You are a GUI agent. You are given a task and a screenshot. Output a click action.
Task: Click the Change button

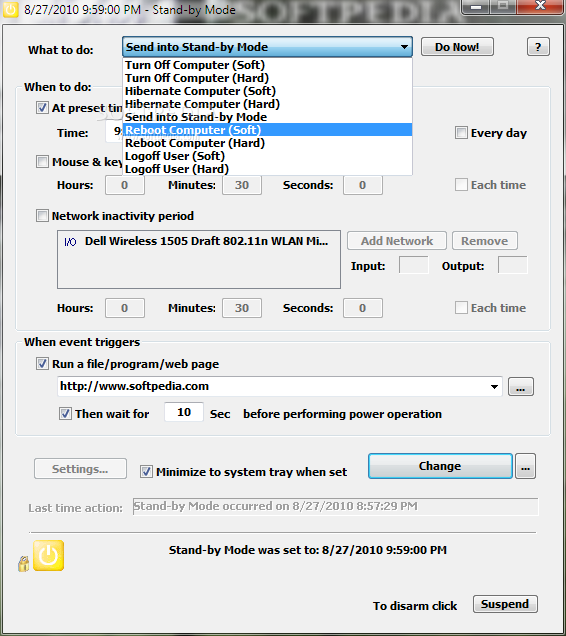click(440, 466)
